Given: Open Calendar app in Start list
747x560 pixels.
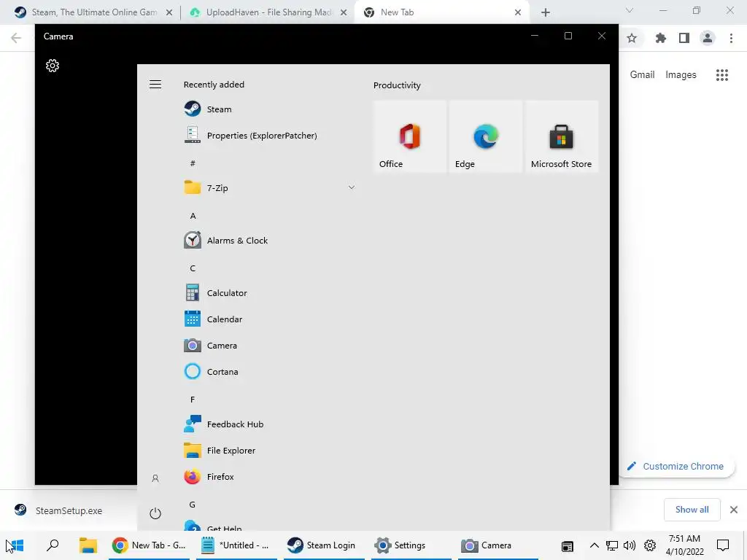Looking at the screenshot, I should [270, 319].
